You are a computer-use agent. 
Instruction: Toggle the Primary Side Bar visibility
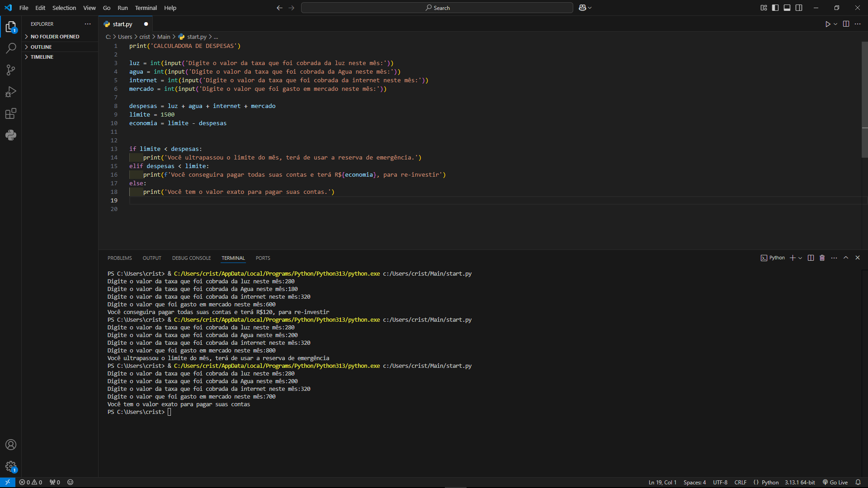(x=775, y=8)
